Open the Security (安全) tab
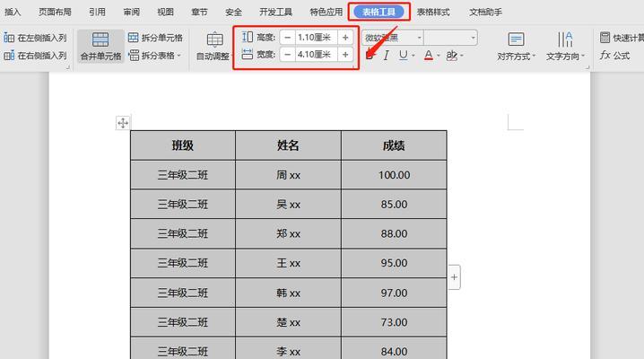 [233, 13]
